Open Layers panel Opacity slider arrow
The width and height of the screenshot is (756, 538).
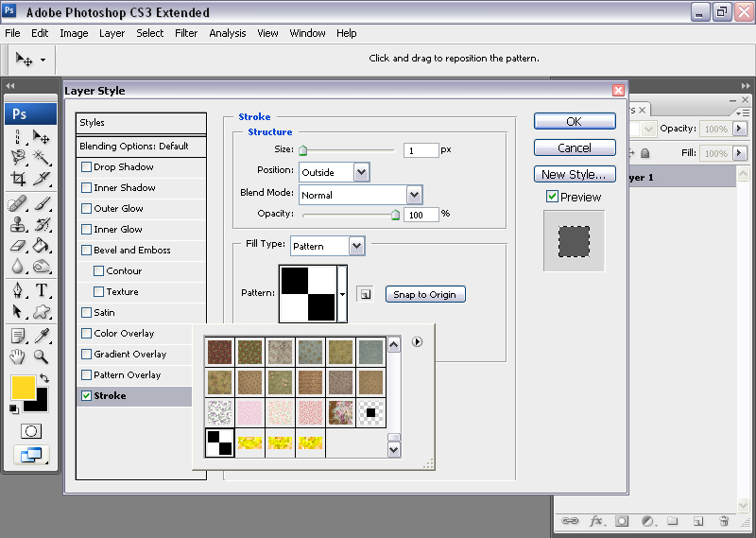click(739, 129)
